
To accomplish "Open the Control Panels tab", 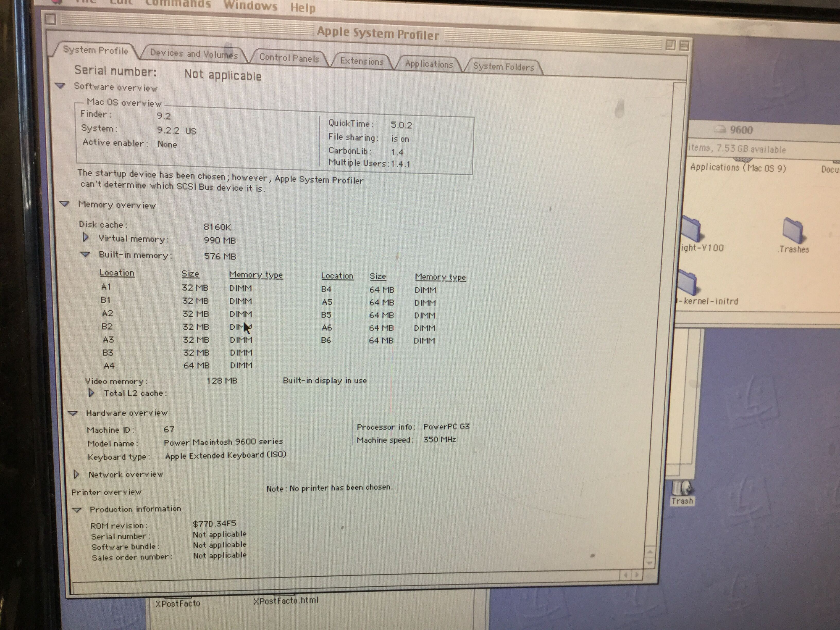I will coord(289,58).
